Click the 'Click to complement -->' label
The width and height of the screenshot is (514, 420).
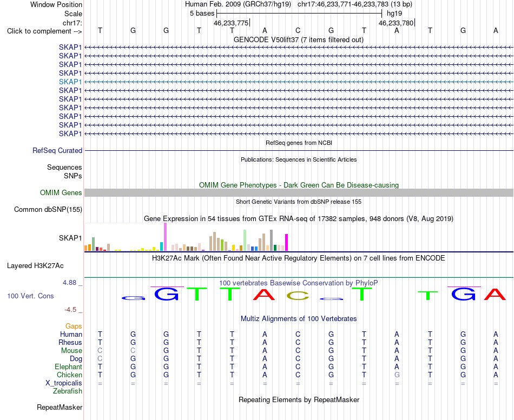coord(44,31)
